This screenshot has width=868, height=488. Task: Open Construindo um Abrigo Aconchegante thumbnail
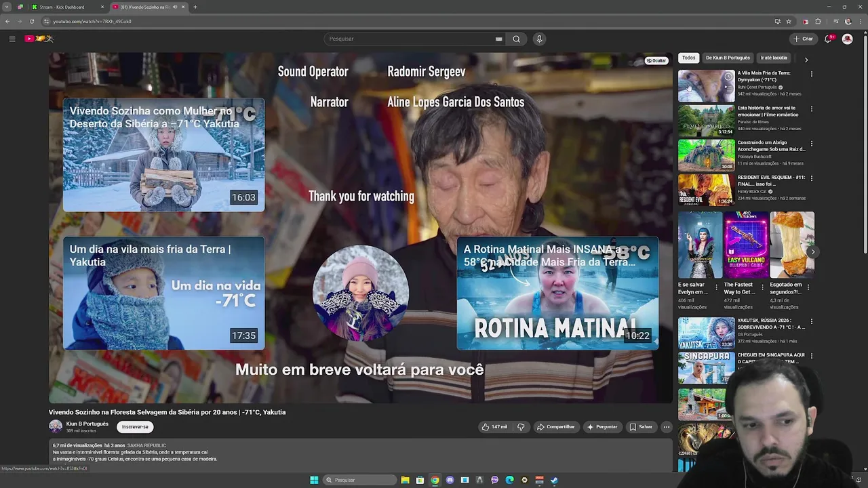click(x=707, y=155)
